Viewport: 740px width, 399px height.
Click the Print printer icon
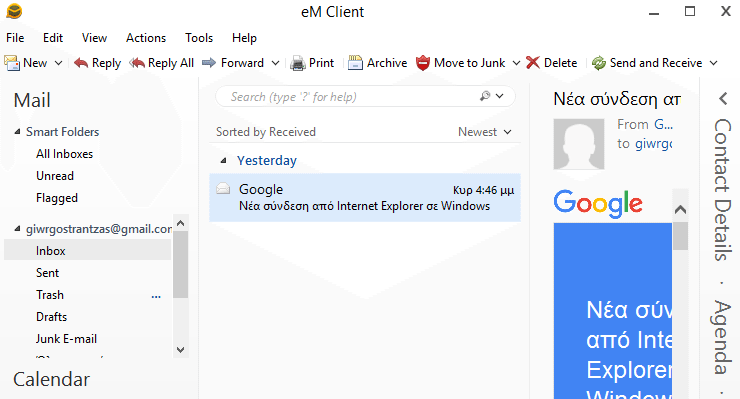tap(298, 63)
